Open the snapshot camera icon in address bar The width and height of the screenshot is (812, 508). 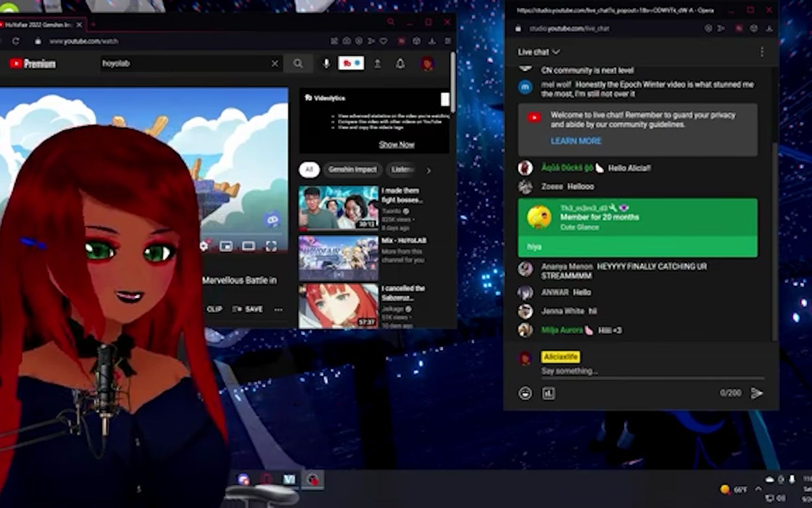pos(346,41)
